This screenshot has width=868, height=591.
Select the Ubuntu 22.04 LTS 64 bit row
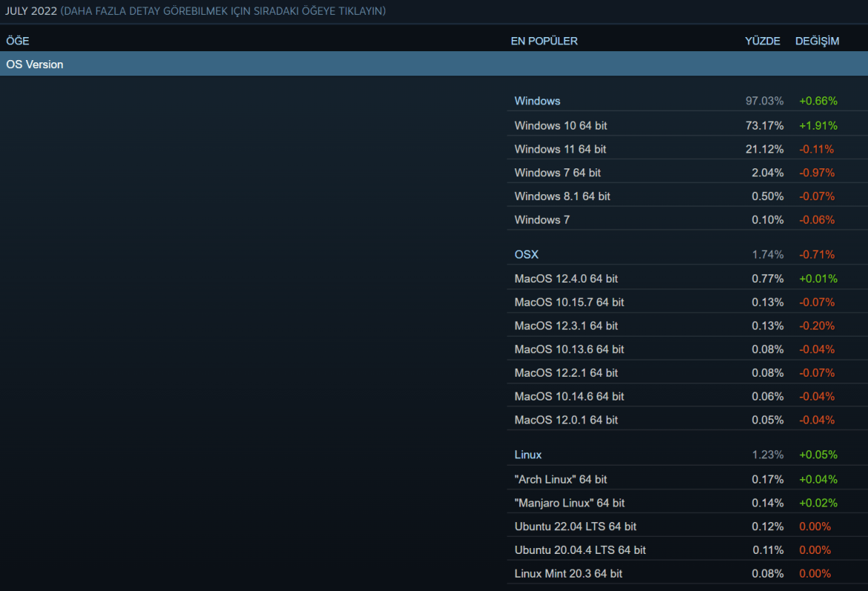tap(687, 526)
